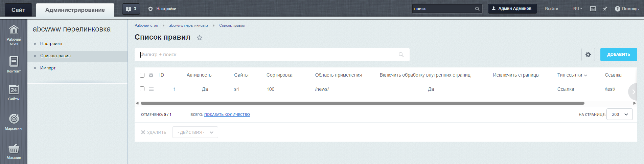Click the gear settings button near ДОБАВИТЬ
The width and height of the screenshot is (644, 164).
(x=588, y=55)
